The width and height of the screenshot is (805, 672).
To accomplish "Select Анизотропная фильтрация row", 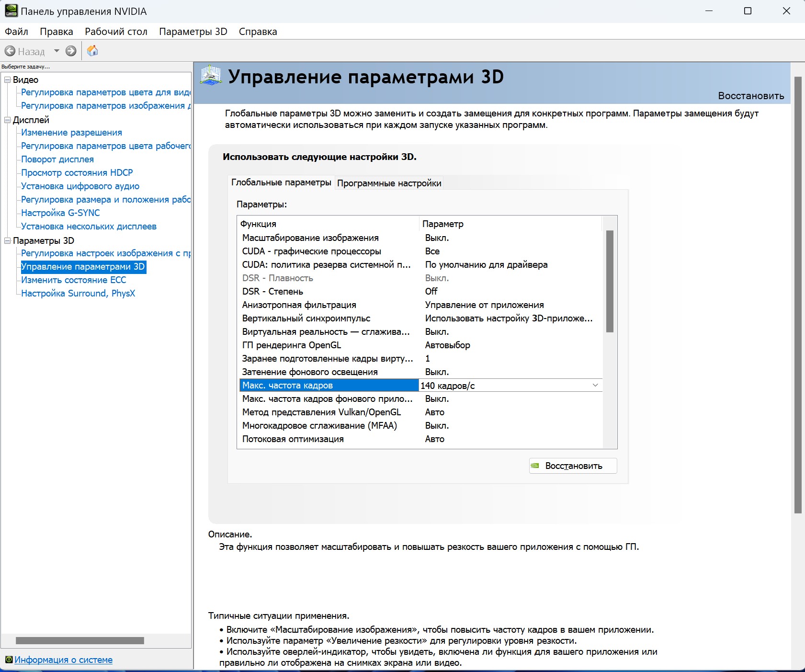I will click(420, 305).
